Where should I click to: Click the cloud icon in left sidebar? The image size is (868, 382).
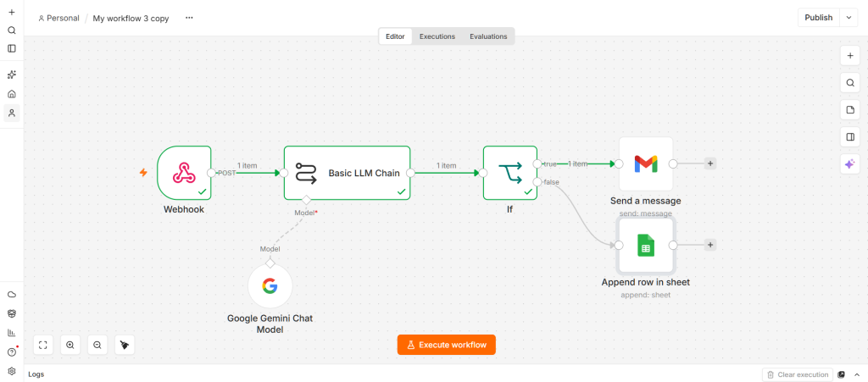(x=12, y=294)
